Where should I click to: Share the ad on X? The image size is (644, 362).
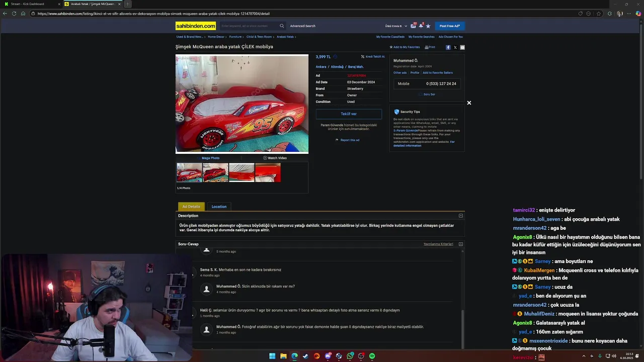455,47
